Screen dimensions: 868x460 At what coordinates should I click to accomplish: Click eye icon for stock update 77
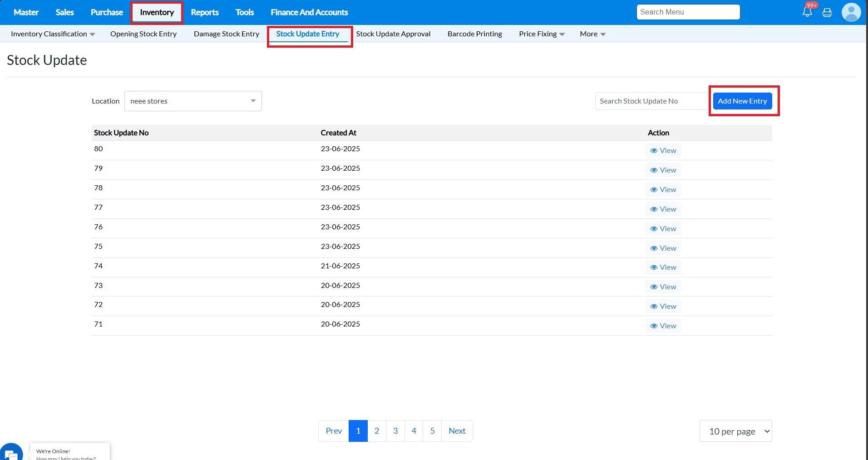point(654,209)
